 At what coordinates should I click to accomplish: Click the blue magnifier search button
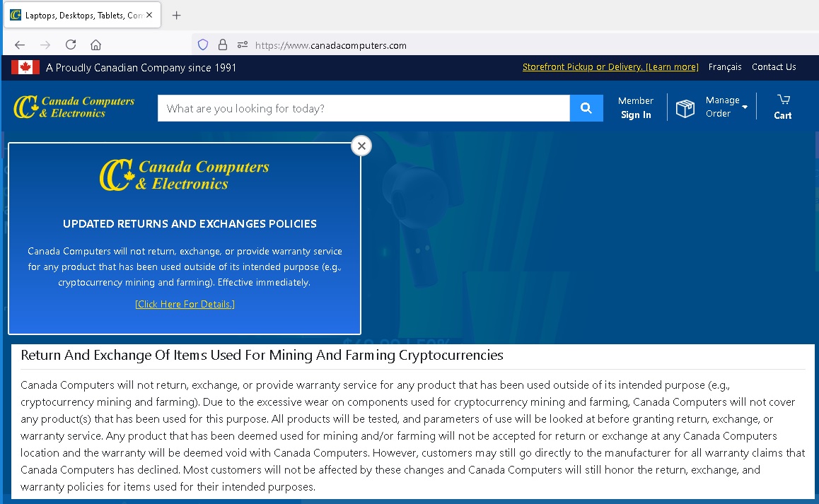coord(586,108)
